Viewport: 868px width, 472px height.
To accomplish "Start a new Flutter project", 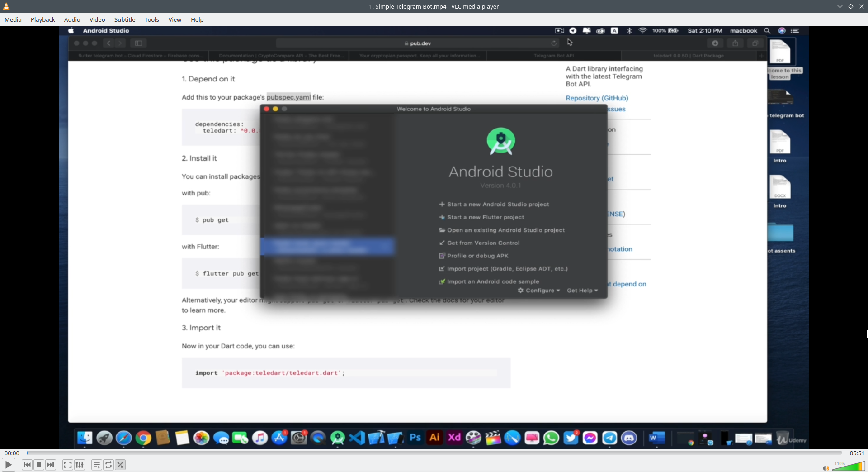I will pos(481,217).
